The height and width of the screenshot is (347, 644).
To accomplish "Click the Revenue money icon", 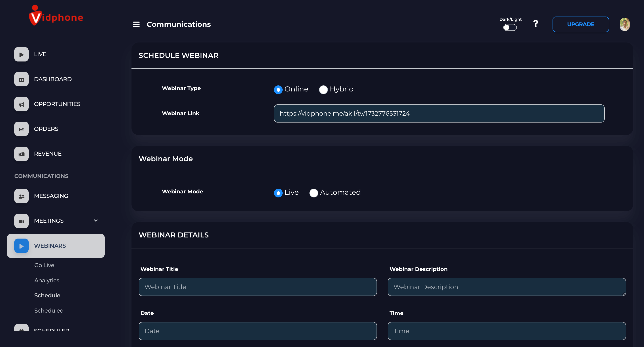I will point(21,154).
